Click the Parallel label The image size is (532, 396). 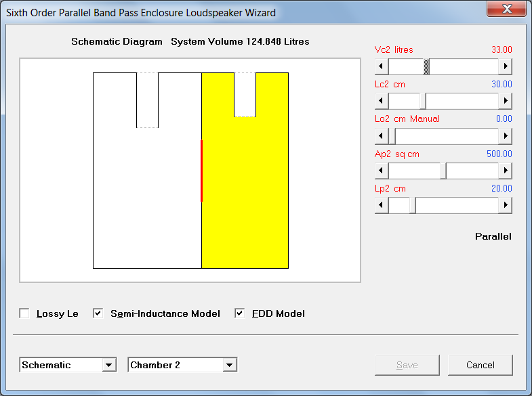tap(493, 236)
